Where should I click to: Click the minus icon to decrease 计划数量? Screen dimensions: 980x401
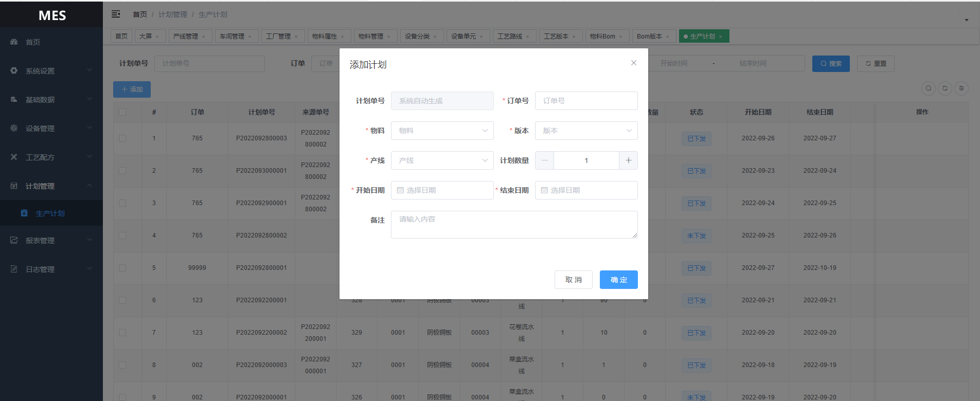tap(544, 160)
